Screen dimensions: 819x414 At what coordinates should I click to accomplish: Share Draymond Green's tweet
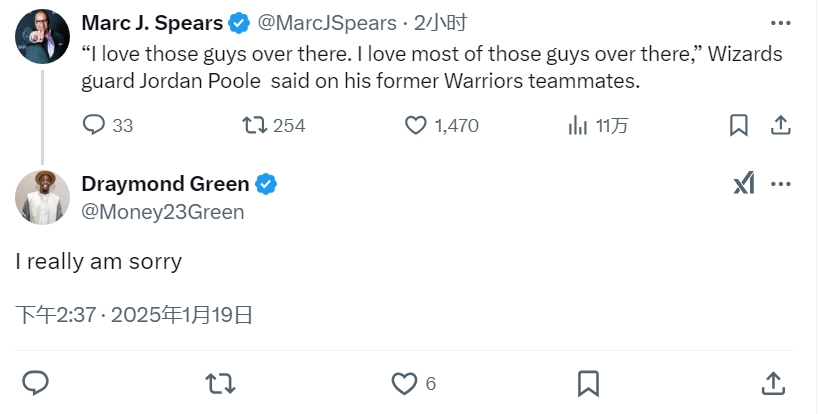pyautogui.click(x=772, y=383)
